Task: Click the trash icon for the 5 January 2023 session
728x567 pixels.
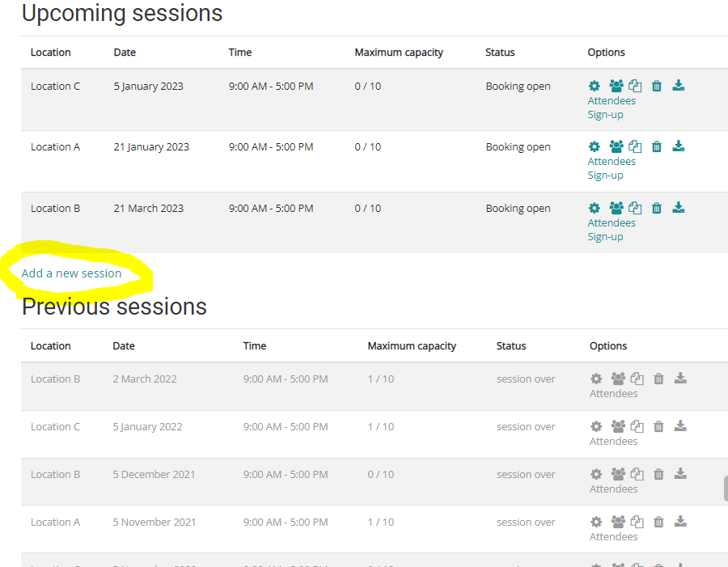Action: 657,86
